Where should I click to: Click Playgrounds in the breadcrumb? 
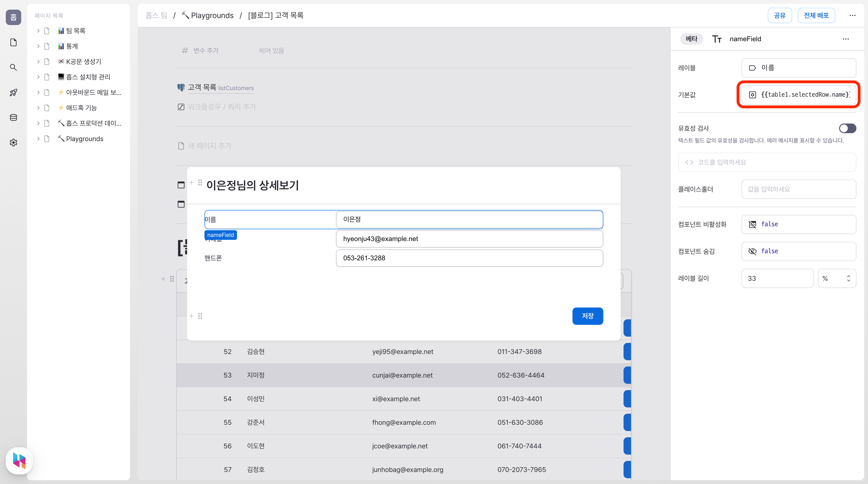click(x=212, y=15)
